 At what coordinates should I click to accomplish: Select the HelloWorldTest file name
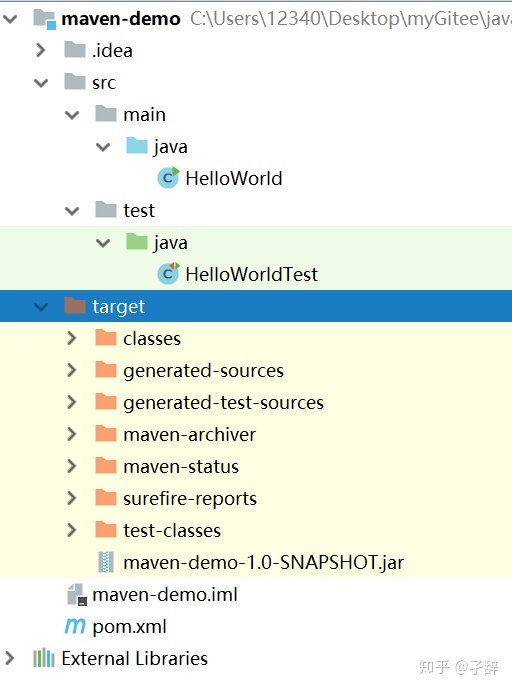tap(251, 274)
